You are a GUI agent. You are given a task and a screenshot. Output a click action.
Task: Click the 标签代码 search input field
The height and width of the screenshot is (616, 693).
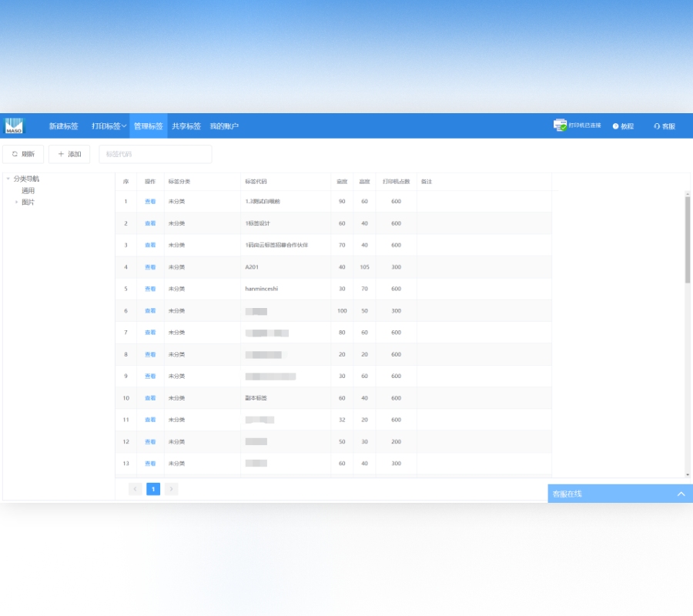pyautogui.click(x=156, y=154)
